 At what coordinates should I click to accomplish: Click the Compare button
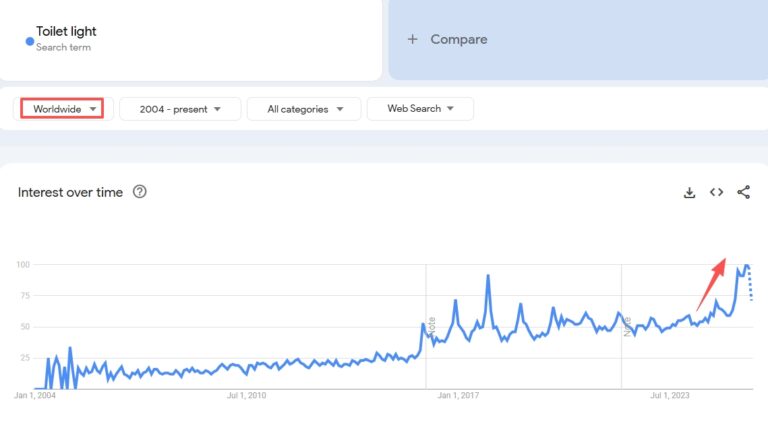[x=458, y=40]
